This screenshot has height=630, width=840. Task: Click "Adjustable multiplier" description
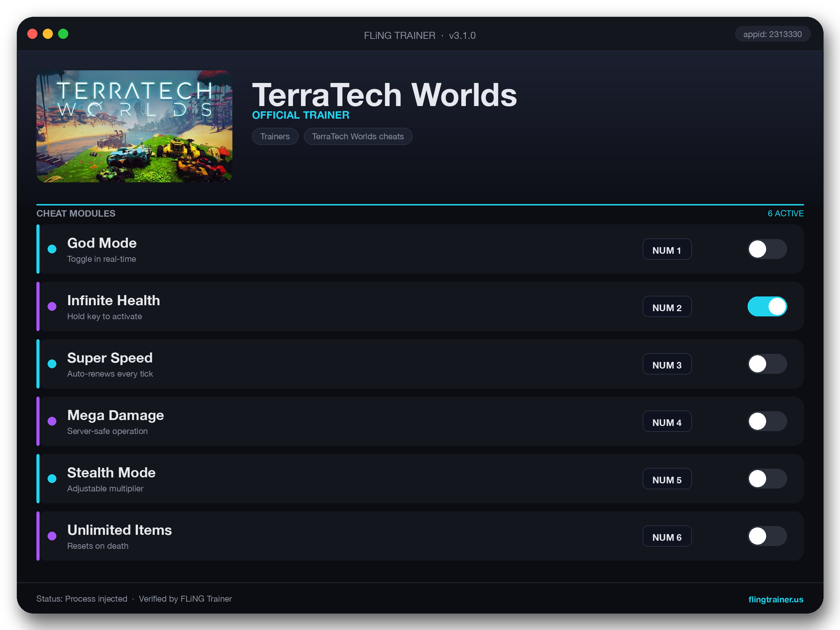(x=105, y=488)
